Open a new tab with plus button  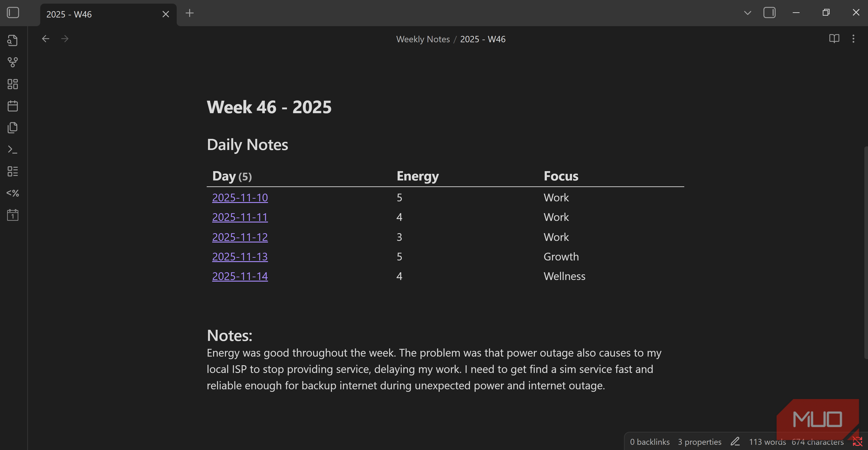190,13
